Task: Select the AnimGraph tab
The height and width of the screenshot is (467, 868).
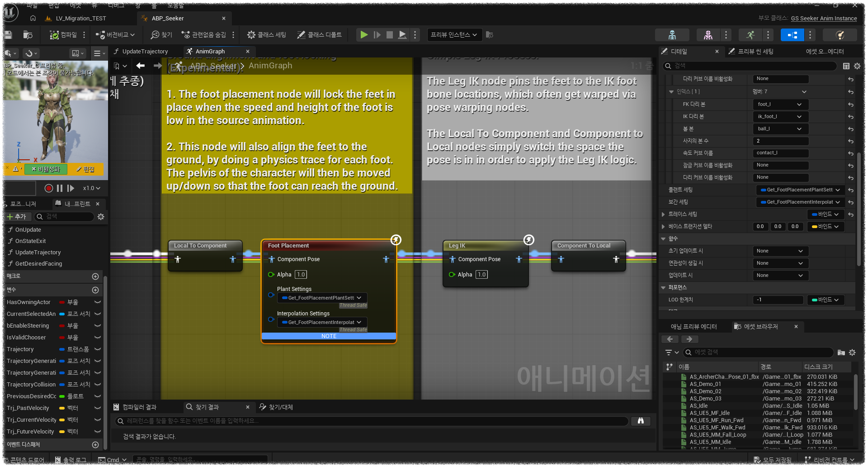Action: click(x=210, y=52)
